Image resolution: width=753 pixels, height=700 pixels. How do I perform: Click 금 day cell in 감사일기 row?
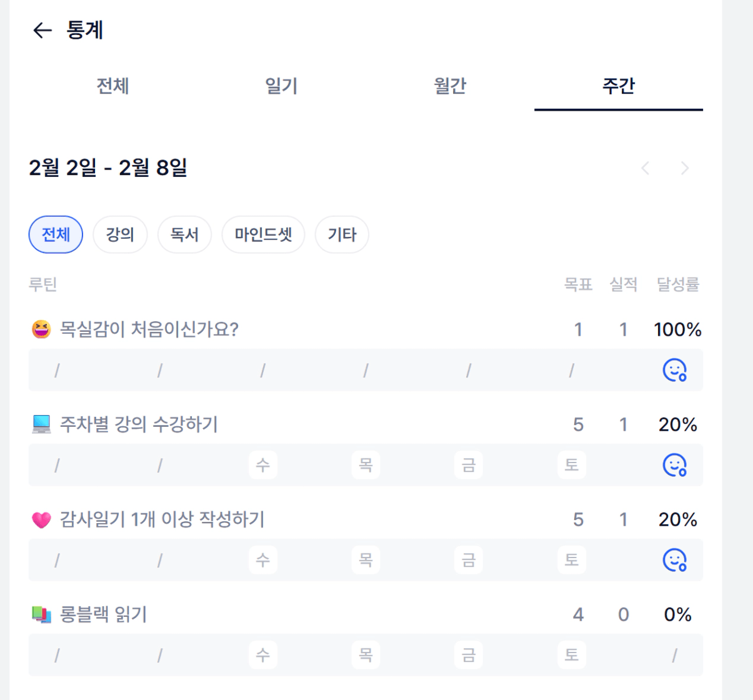click(x=469, y=560)
